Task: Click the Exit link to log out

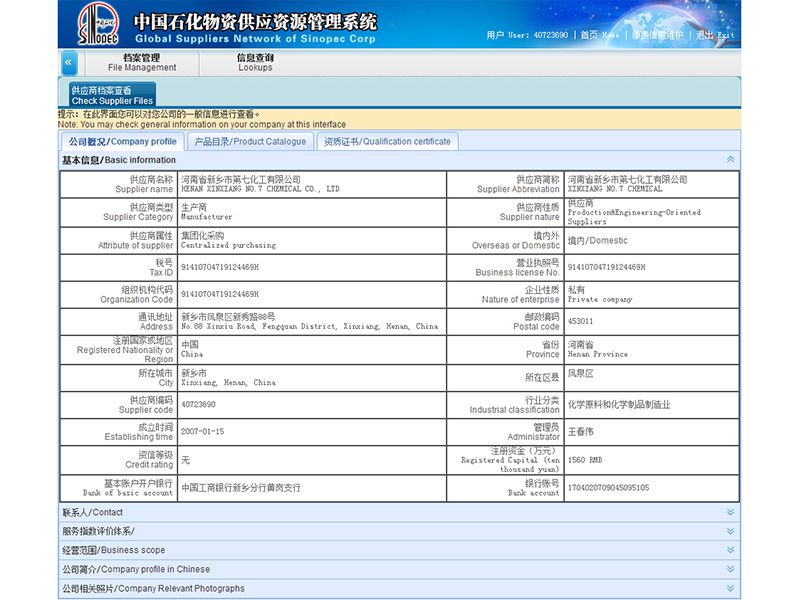Action: click(715, 35)
